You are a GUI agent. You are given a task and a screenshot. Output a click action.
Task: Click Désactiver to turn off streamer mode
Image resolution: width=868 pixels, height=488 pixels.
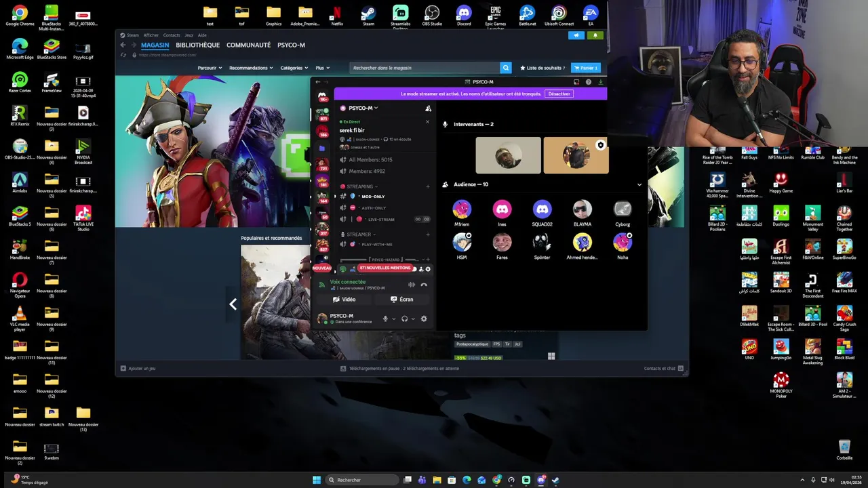pos(559,94)
